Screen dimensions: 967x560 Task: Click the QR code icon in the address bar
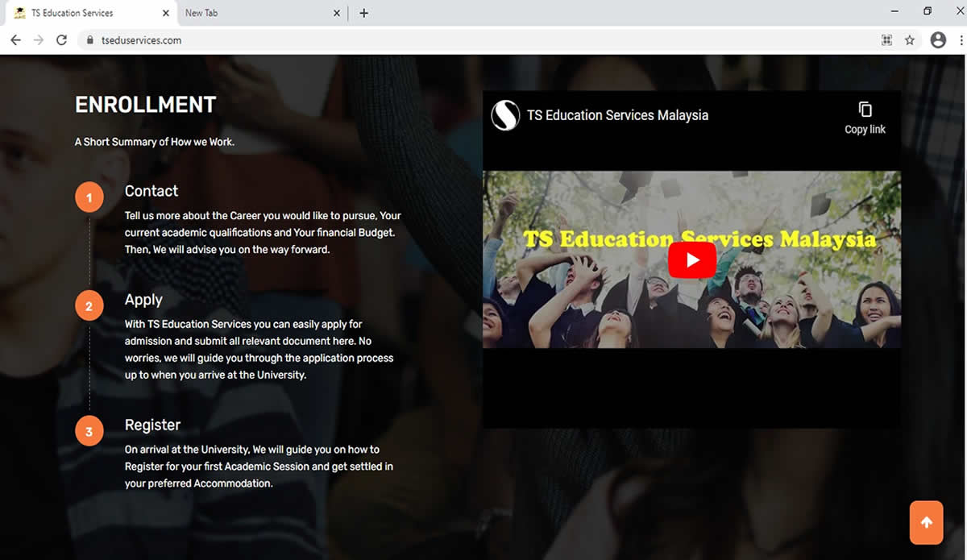click(x=886, y=39)
